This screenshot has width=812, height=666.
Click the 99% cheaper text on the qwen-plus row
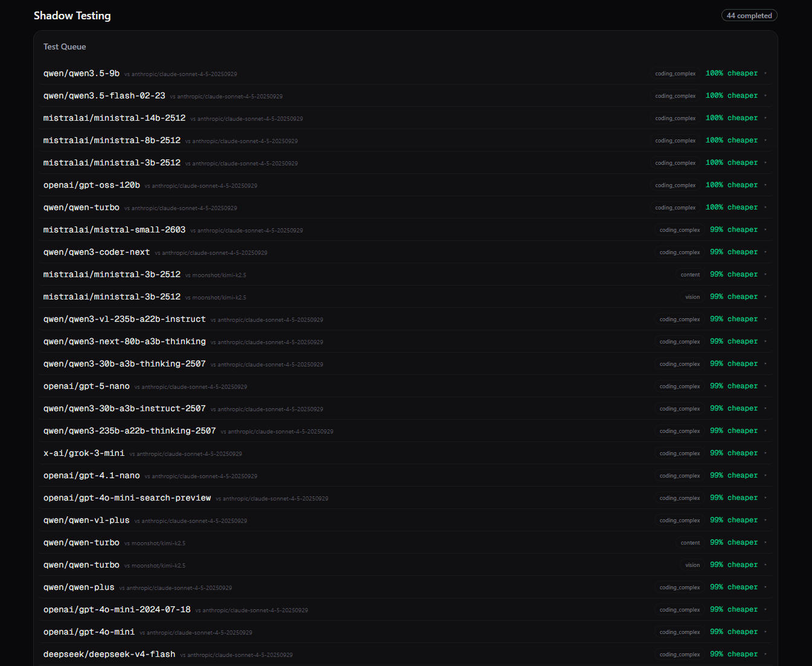pyautogui.click(x=734, y=587)
